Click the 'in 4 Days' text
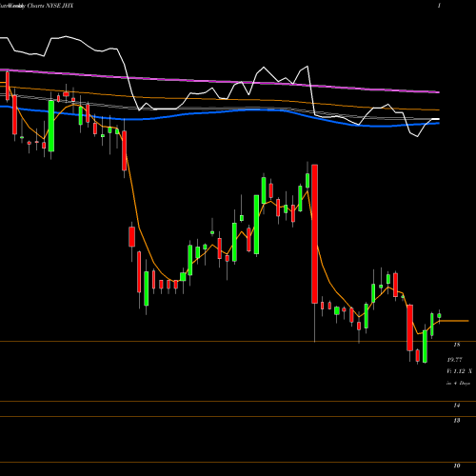Image resolution: width=476 pixels, height=476 pixels. 458,383
